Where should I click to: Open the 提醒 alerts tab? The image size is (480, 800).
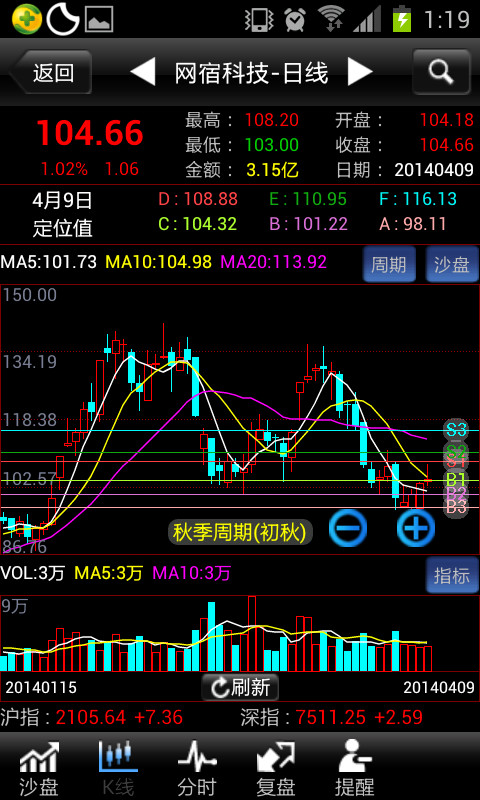[355, 768]
